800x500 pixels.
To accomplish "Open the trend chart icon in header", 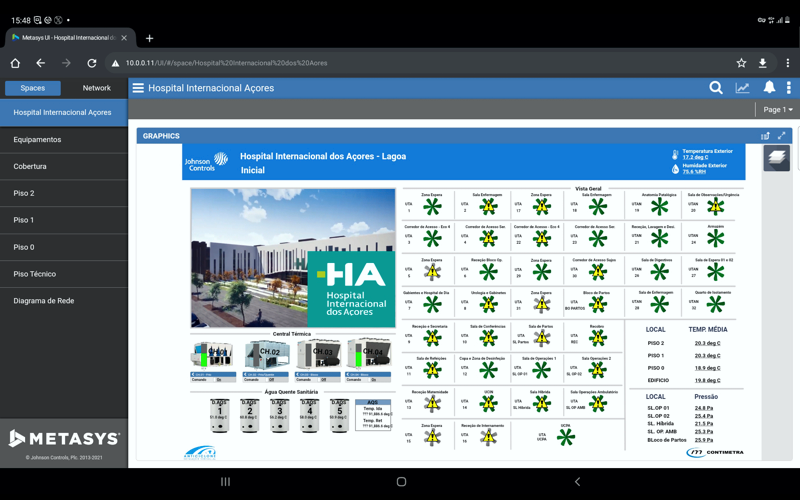I will [742, 88].
